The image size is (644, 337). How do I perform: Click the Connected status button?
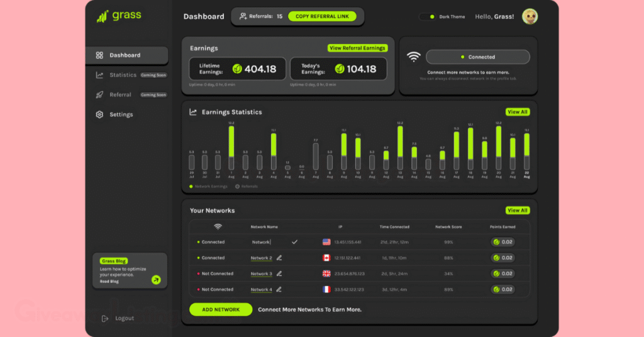(478, 57)
